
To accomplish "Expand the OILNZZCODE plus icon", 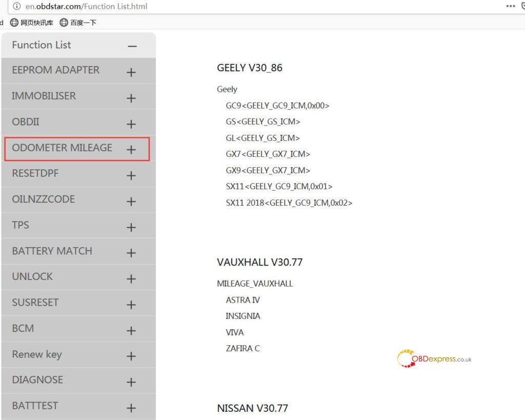I will (x=131, y=202).
